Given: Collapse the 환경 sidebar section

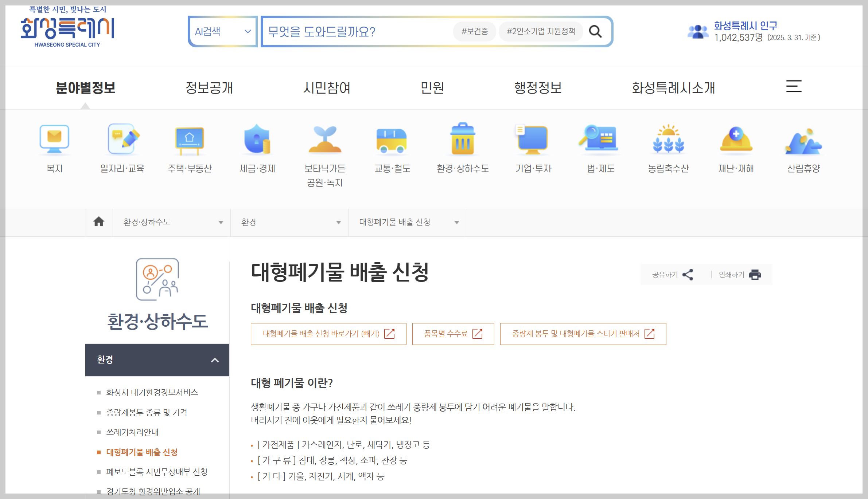Looking at the screenshot, I should click(x=214, y=360).
